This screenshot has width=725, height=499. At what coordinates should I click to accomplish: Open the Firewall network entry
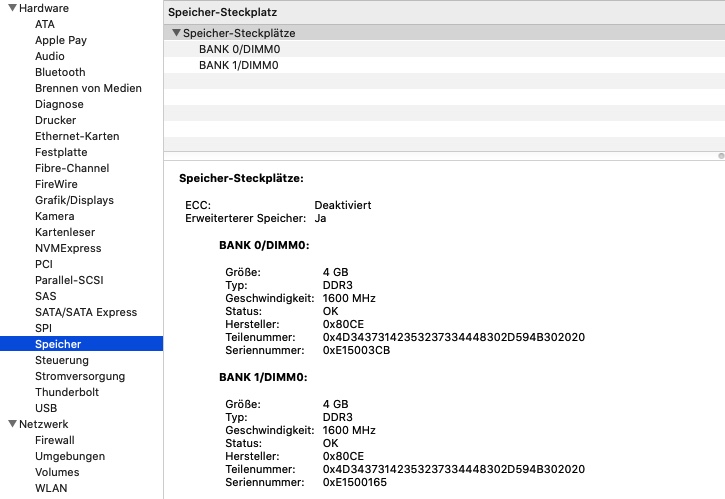click(x=55, y=440)
